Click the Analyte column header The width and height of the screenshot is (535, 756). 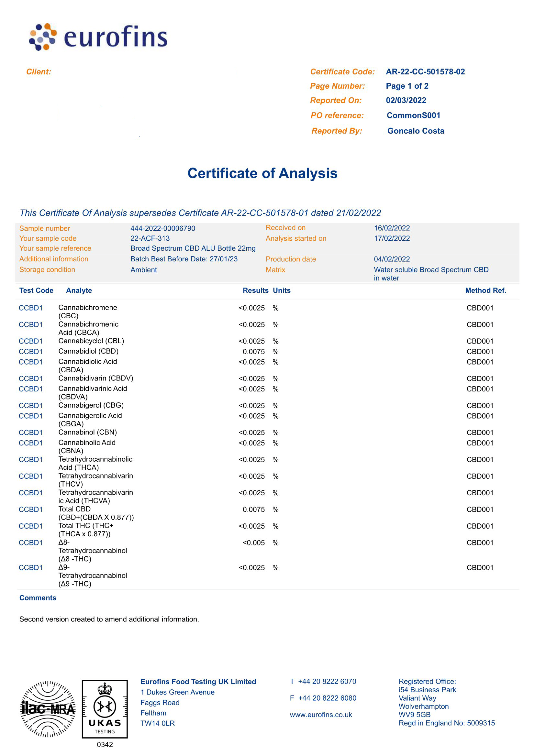79,290
